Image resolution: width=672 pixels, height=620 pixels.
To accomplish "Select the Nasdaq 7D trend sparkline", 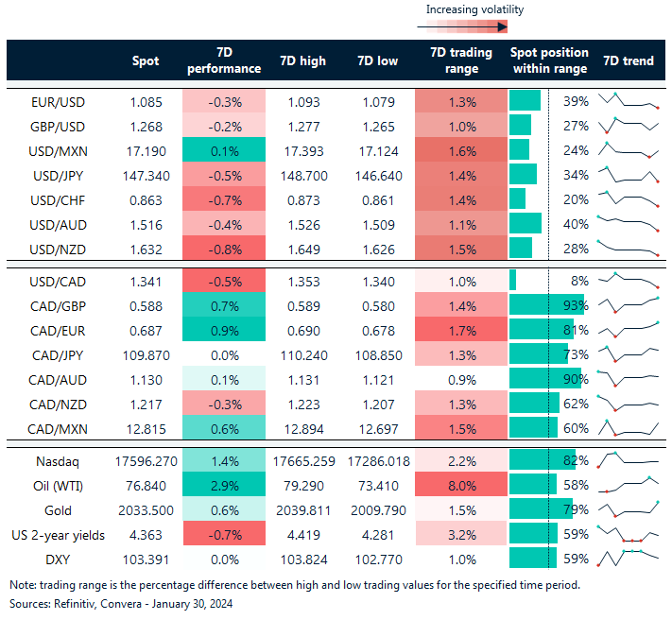I will [x=629, y=460].
